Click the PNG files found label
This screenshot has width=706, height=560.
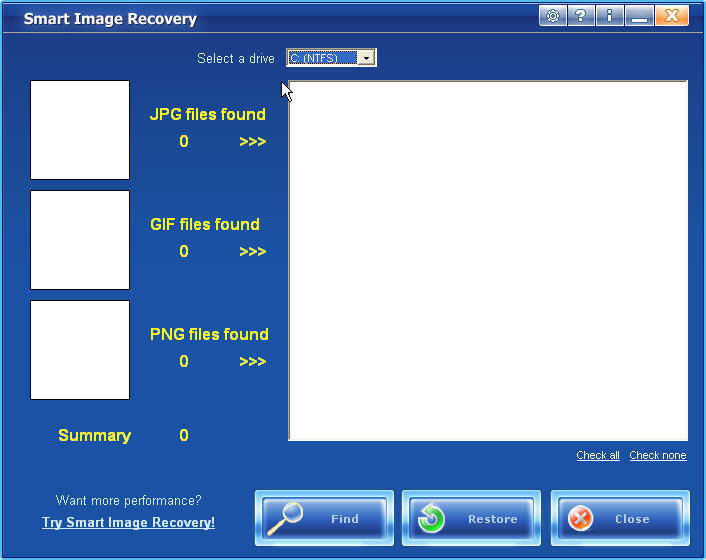click(x=209, y=334)
